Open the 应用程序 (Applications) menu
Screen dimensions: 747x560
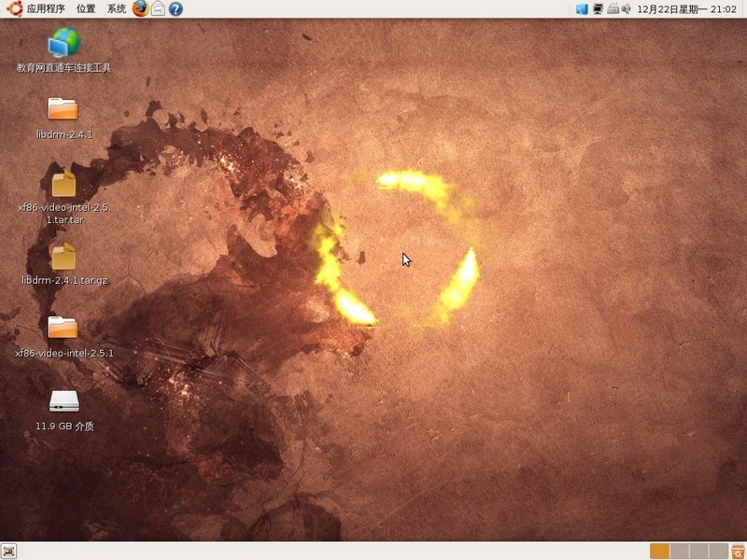(45, 8)
